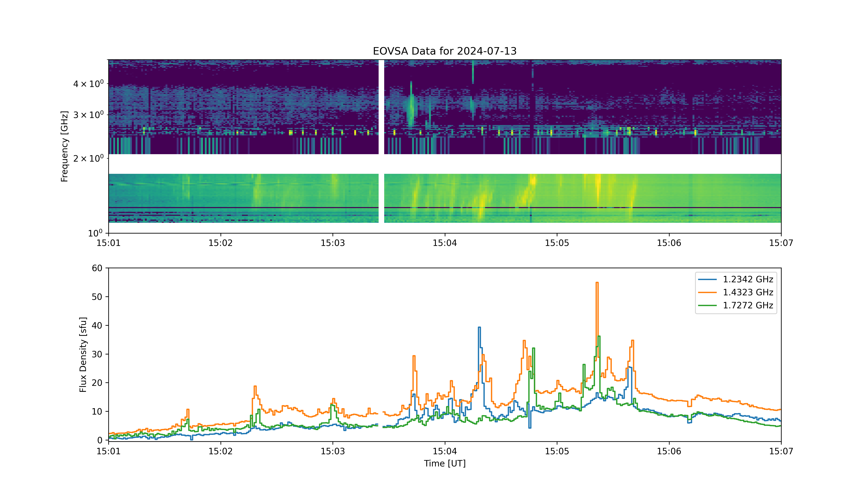Select the 1.7272 GHz legend label
This screenshot has width=868, height=496.
coord(748,306)
